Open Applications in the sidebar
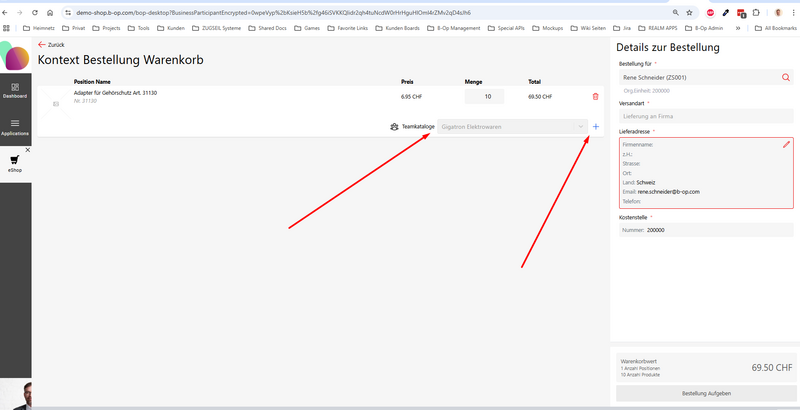This screenshot has height=410, width=800. point(15,126)
